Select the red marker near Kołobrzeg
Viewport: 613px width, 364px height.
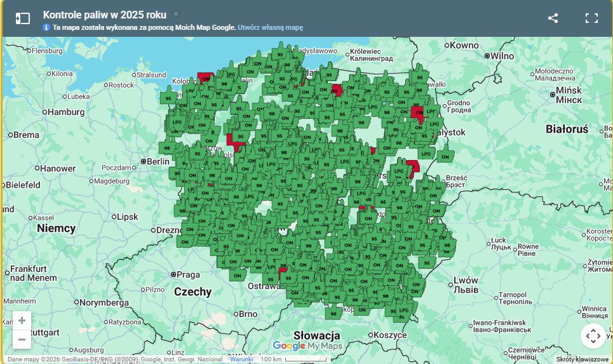(205, 78)
